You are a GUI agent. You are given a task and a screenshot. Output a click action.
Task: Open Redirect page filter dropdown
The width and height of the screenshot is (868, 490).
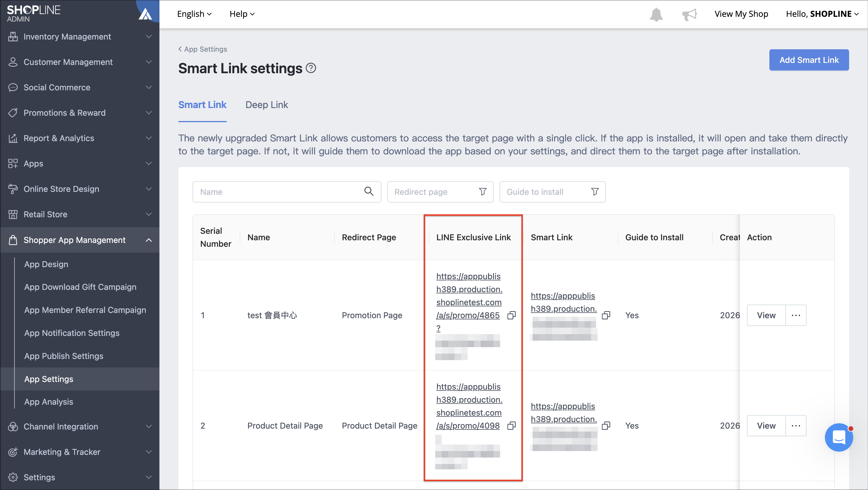coord(440,192)
